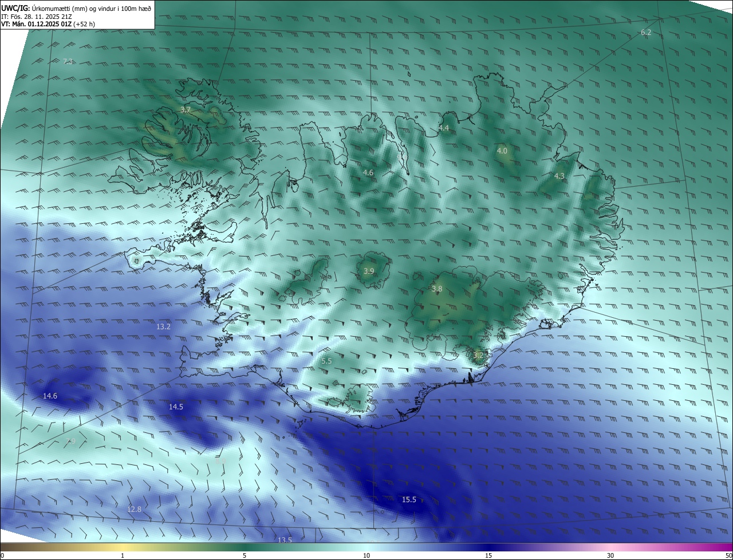Viewport: 733px width, 560px height.
Task: Click the '15' tick on the color scale
Action: coord(488,555)
